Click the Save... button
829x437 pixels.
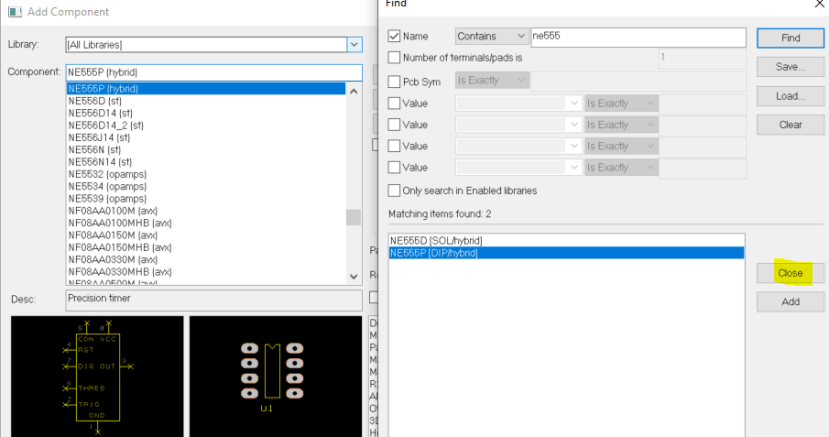790,67
